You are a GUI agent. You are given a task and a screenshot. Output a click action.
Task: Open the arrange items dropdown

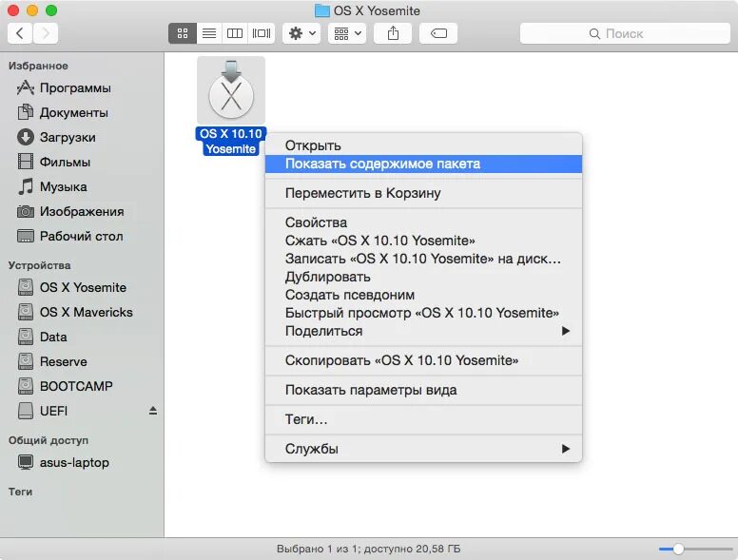tap(347, 33)
